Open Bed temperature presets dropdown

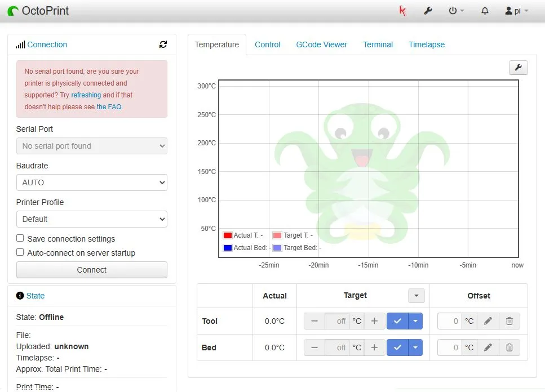[416, 348]
